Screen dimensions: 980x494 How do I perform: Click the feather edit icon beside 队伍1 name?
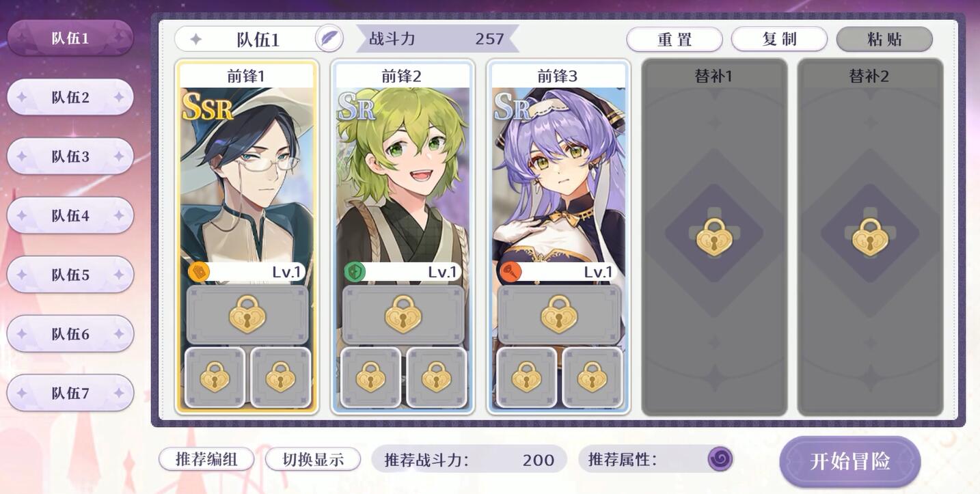(329, 38)
